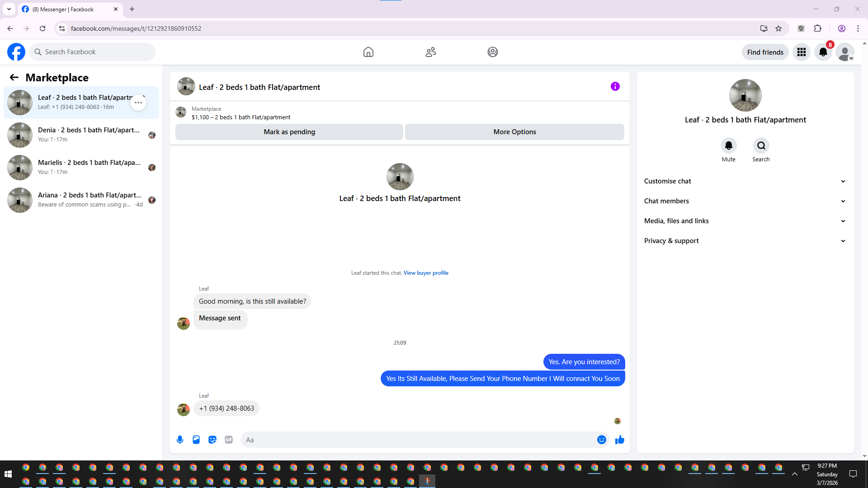Open conversation information purple icon
Image resolution: width=868 pixels, height=488 pixels.
point(615,86)
